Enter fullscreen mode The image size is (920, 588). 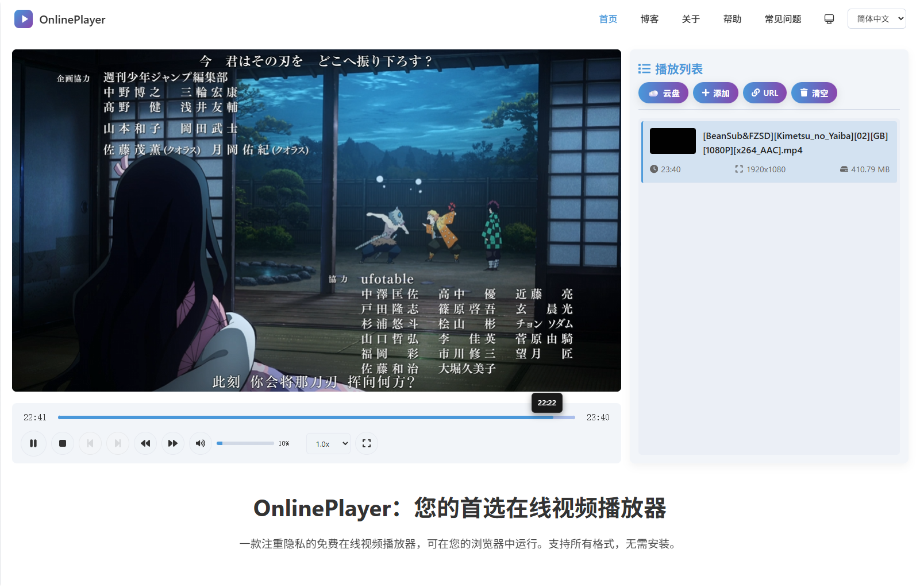[366, 443]
